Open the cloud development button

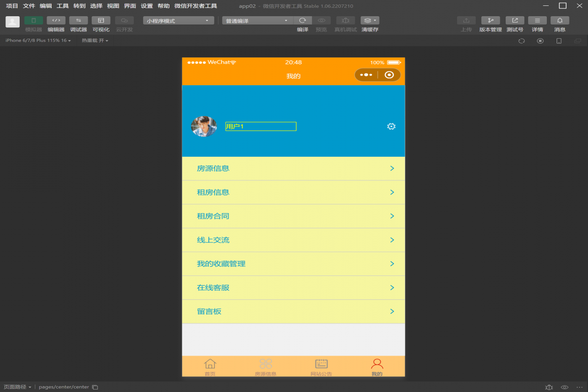coord(124,21)
